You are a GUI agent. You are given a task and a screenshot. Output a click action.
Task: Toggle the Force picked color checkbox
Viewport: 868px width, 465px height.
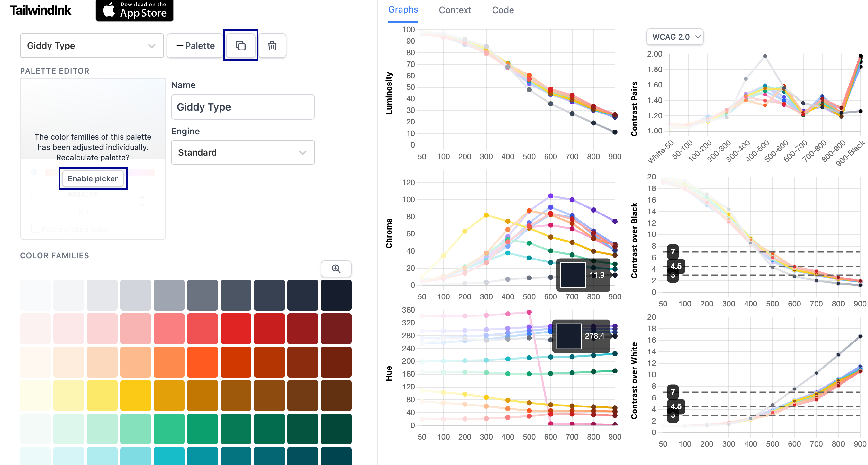point(35,229)
